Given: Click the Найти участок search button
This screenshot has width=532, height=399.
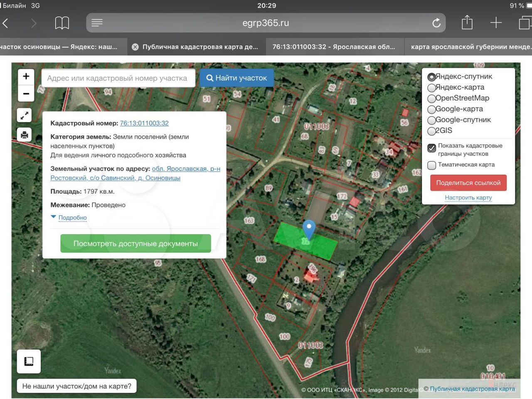Looking at the screenshot, I should [x=236, y=78].
